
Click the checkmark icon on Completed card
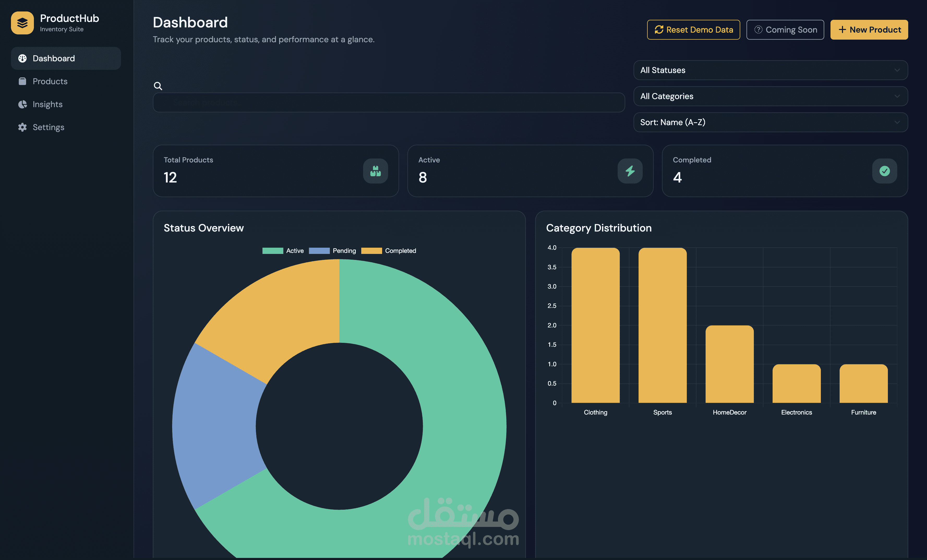click(x=884, y=171)
